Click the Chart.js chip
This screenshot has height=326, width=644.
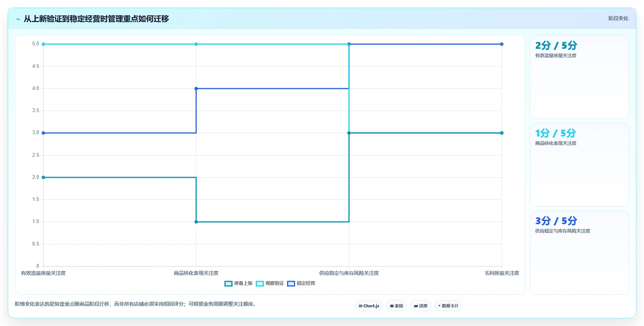(369, 306)
